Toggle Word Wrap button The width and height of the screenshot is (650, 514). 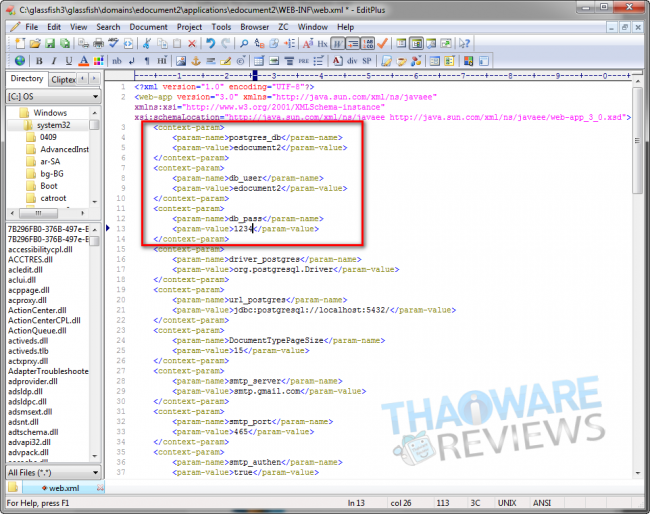(x=338, y=43)
